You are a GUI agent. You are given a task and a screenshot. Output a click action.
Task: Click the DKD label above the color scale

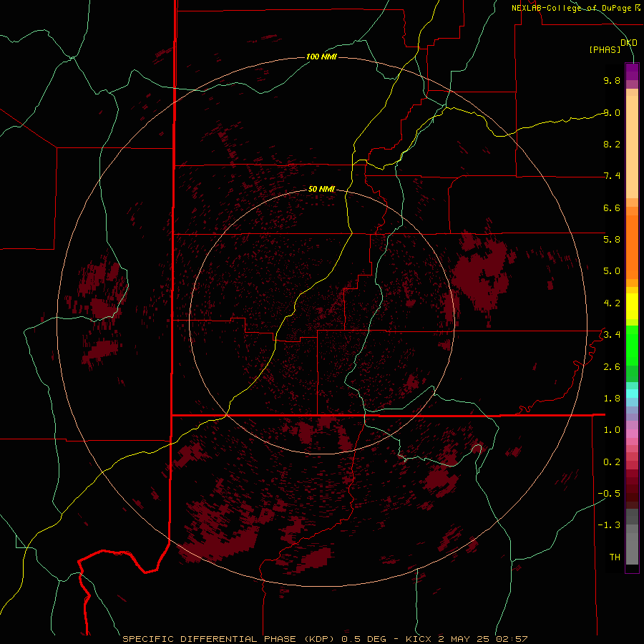pyautogui.click(x=629, y=42)
